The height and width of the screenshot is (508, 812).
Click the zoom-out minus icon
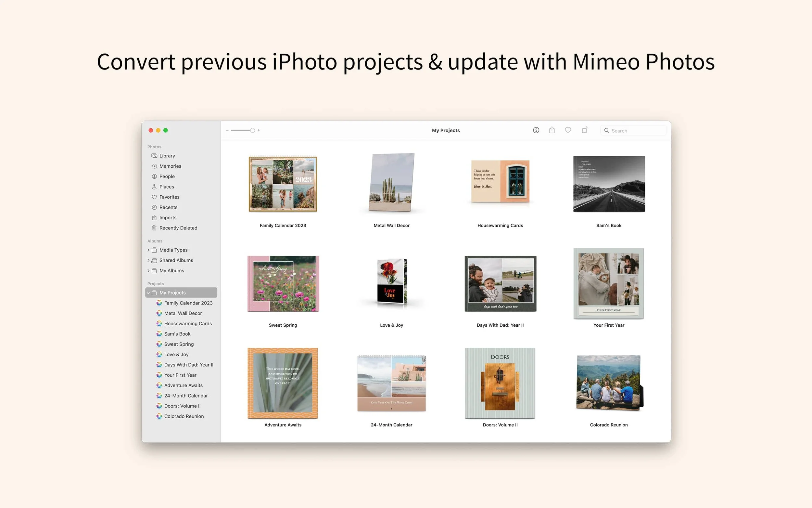click(x=227, y=130)
